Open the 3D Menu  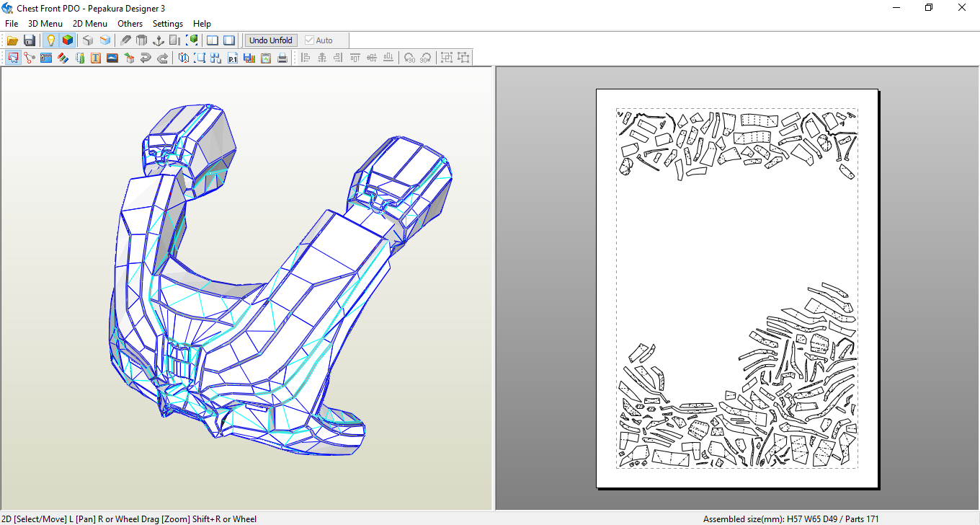coord(45,24)
